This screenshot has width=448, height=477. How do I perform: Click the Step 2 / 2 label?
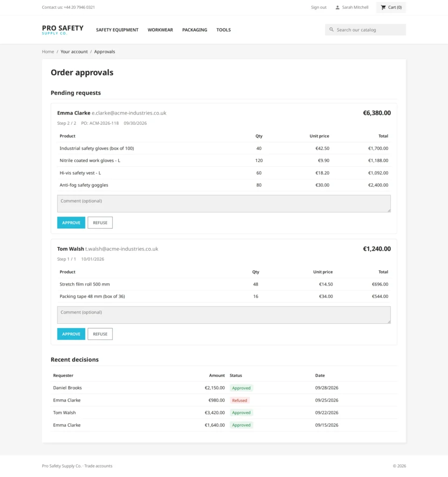point(67,123)
